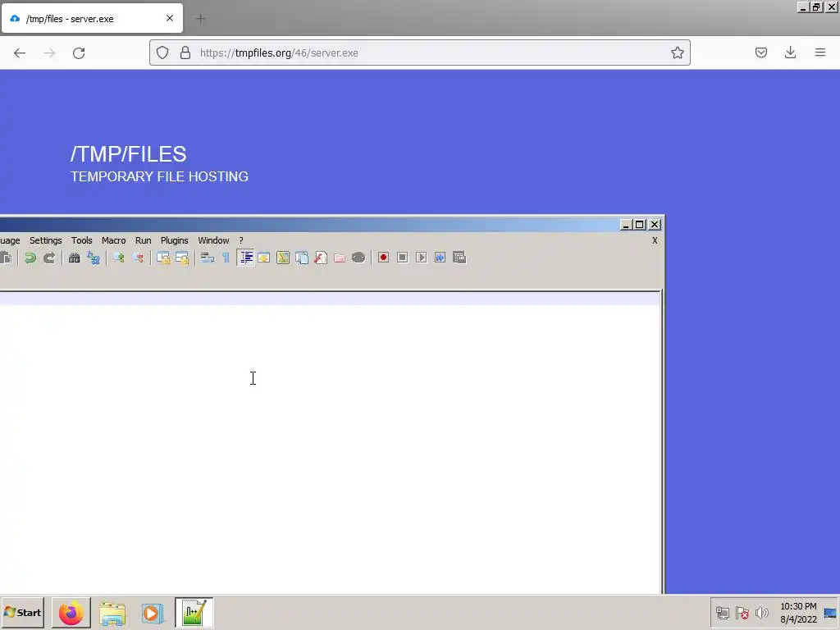Click the user-defined language icon
The image size is (840, 630).
point(264,258)
